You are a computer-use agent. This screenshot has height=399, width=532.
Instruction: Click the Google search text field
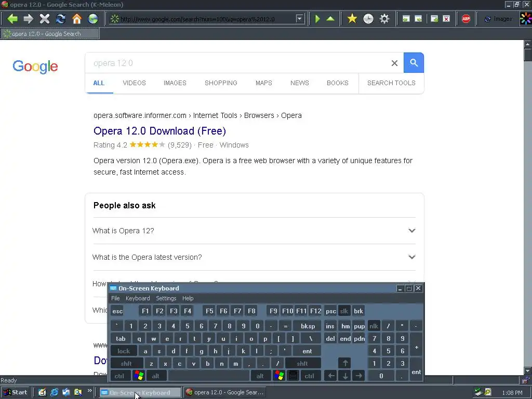(237, 63)
